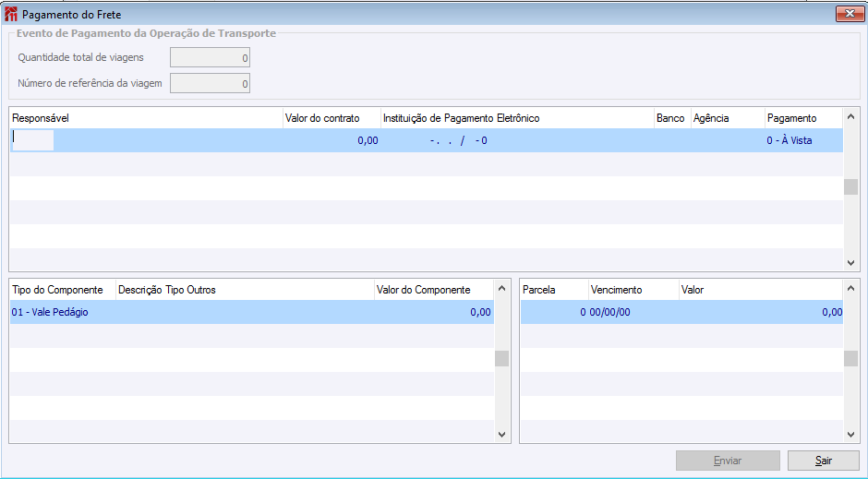Click up arrow of parcels grid scrollbar
Image resolution: width=868 pixels, height=479 pixels.
pyautogui.click(x=850, y=288)
